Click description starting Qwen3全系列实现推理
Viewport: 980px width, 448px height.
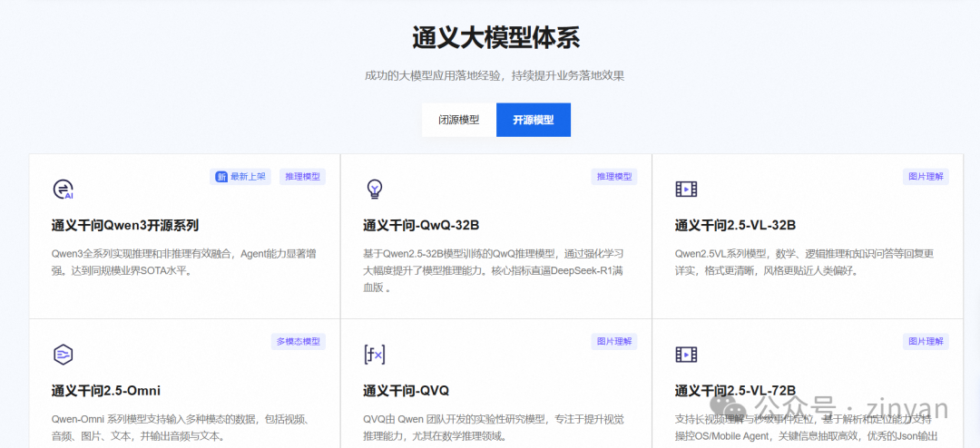[x=184, y=262]
